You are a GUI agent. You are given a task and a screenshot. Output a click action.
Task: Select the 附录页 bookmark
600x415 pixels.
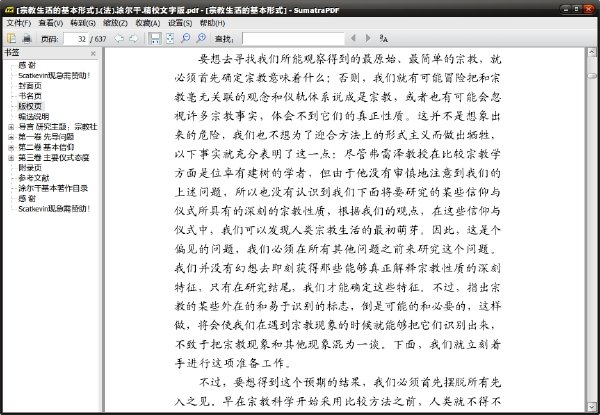point(30,168)
